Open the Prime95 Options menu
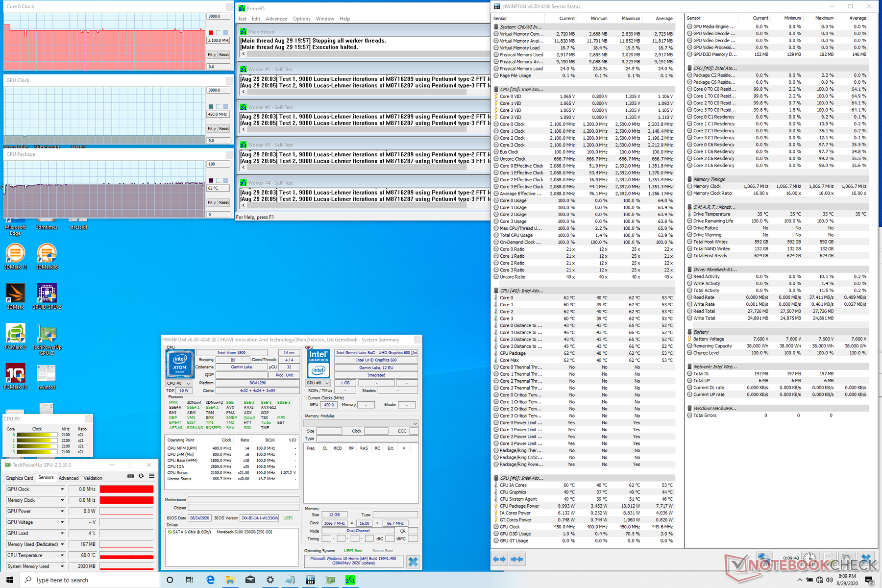Viewport: 882px width, 588px height. coord(302,19)
